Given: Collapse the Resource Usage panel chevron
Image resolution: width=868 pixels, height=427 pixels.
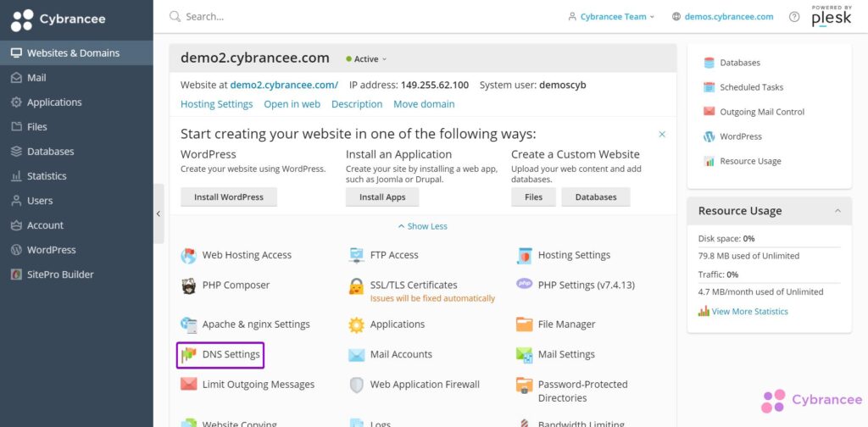Looking at the screenshot, I should [x=837, y=211].
